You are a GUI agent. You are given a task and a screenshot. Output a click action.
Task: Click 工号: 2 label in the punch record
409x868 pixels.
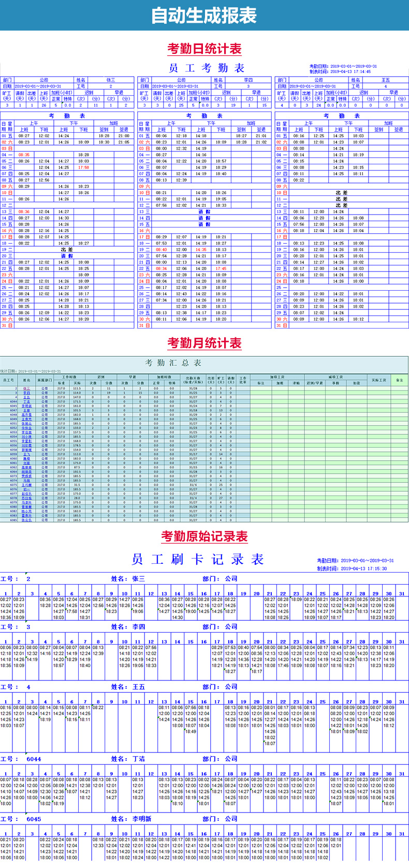[x=16, y=579]
